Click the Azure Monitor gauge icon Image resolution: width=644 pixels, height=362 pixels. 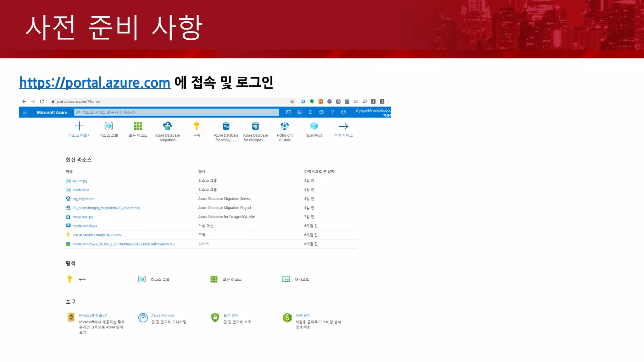point(143,318)
